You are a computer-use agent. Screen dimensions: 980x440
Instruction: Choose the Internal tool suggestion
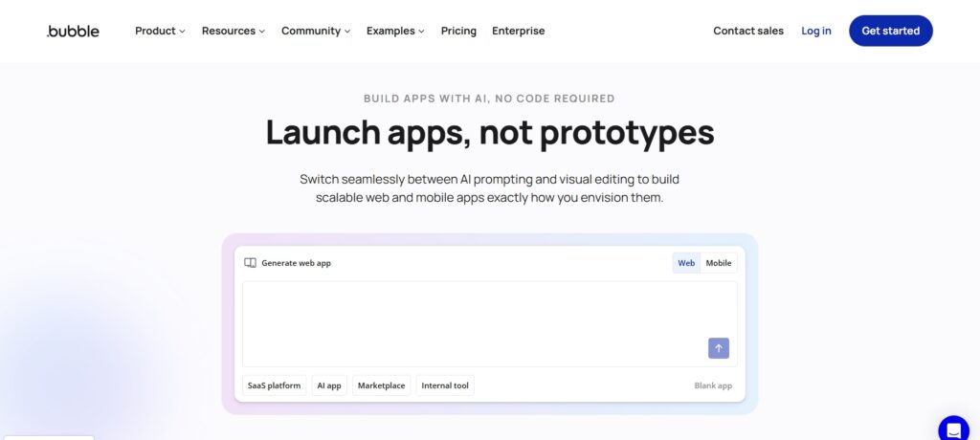(x=445, y=385)
